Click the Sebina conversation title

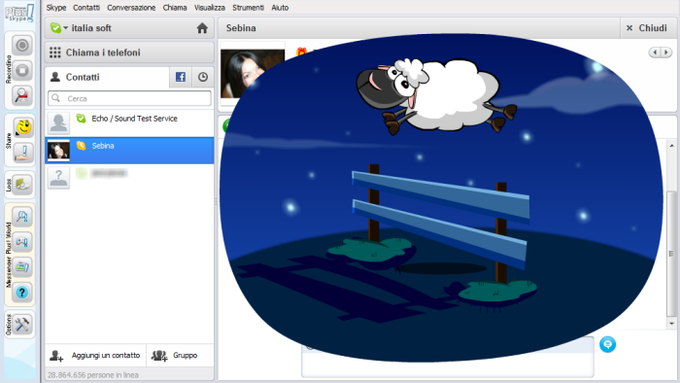click(241, 28)
